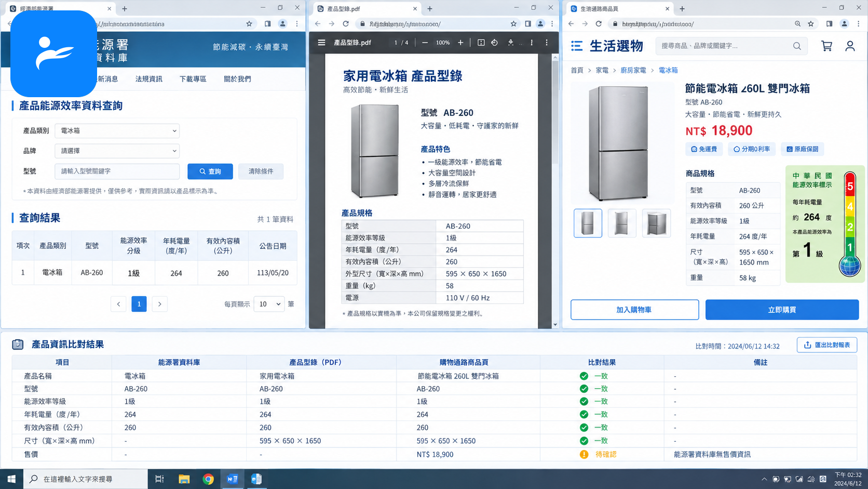Go to previous results page arrow
Viewport: 868px width, 489px height.
tap(118, 304)
